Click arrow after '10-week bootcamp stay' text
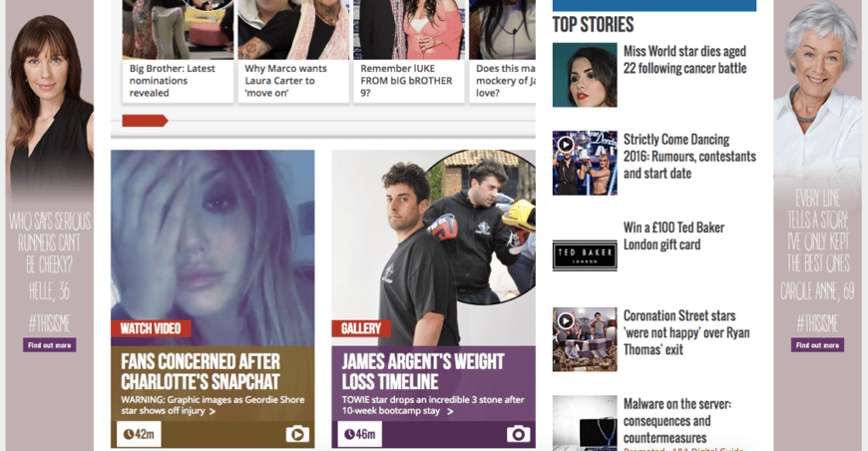868x451 pixels. [x=450, y=412]
